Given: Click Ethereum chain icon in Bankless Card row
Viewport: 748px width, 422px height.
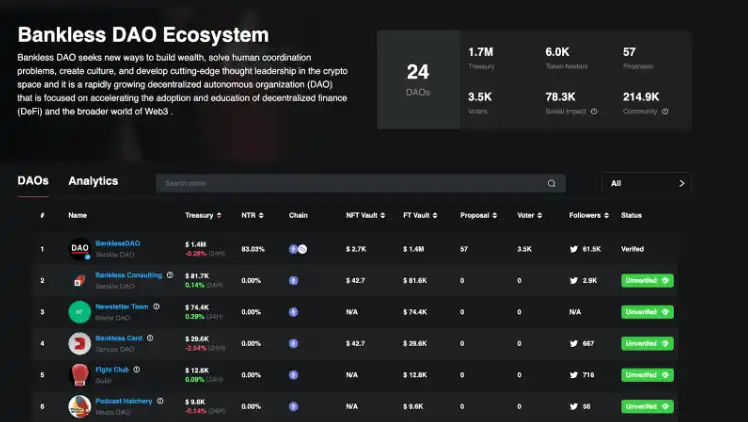Looking at the screenshot, I should pos(293,343).
